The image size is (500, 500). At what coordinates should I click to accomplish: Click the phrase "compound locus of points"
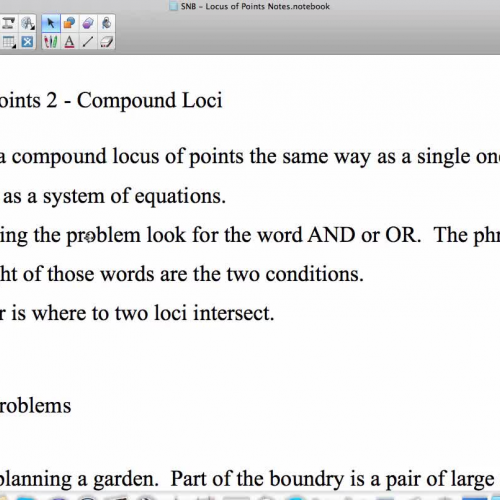pyautogui.click(x=128, y=157)
